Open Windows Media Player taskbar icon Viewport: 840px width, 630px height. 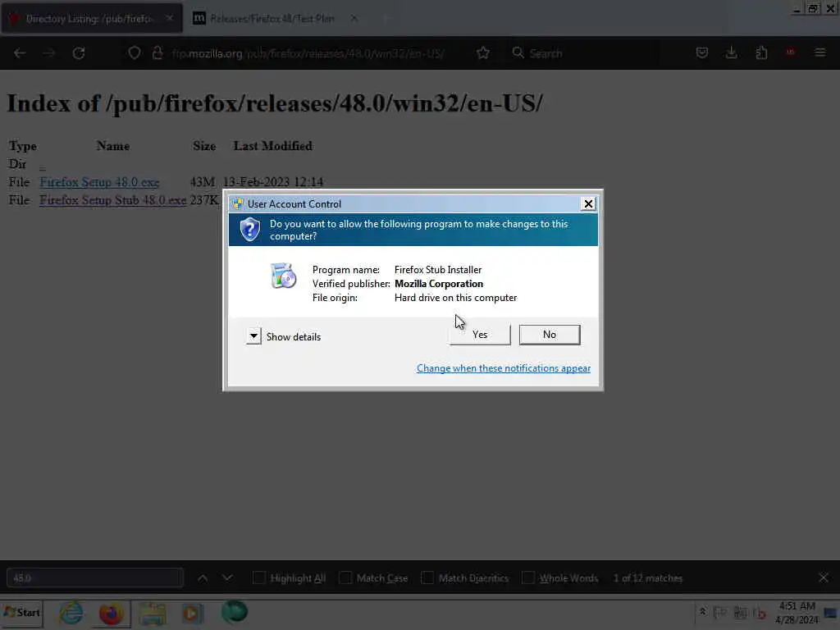tap(193, 613)
